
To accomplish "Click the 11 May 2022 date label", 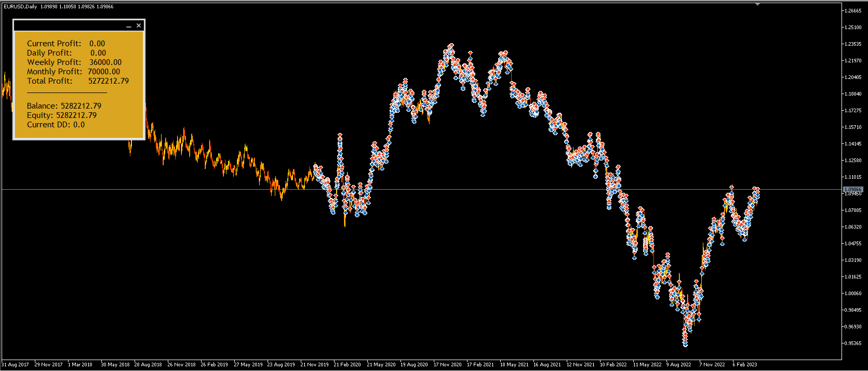I will [x=647, y=365].
